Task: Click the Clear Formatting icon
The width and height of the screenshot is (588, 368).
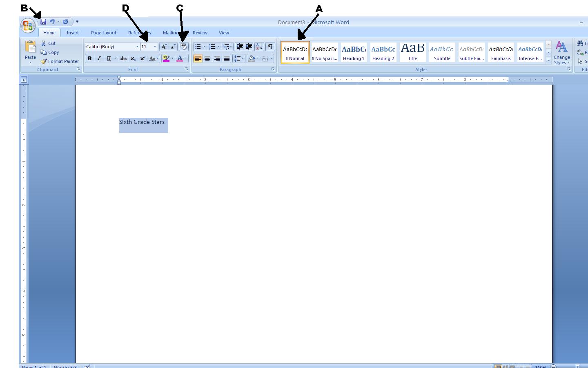Action: pyautogui.click(x=183, y=47)
